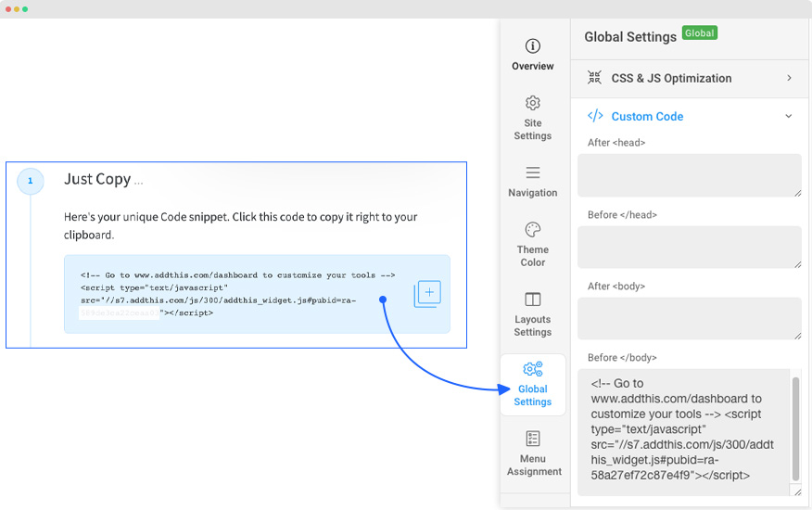The height and width of the screenshot is (510, 812).
Task: Select Global Settings gears icon
Action: click(x=532, y=369)
